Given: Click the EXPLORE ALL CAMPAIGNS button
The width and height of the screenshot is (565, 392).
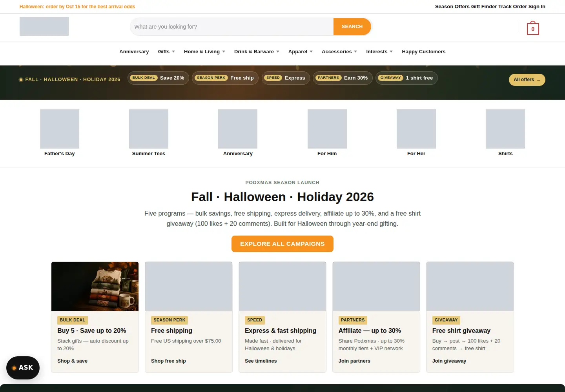Looking at the screenshot, I should pyautogui.click(x=282, y=244).
